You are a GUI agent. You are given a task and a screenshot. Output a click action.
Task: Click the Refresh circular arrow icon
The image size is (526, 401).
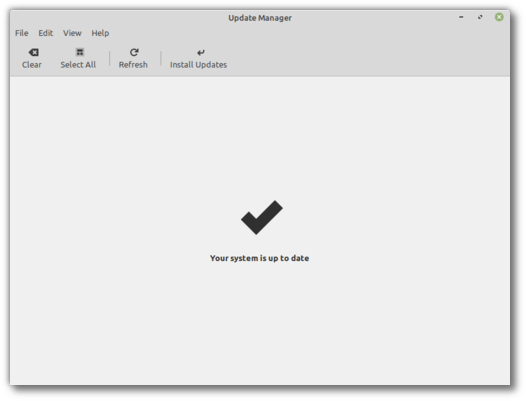coord(134,52)
